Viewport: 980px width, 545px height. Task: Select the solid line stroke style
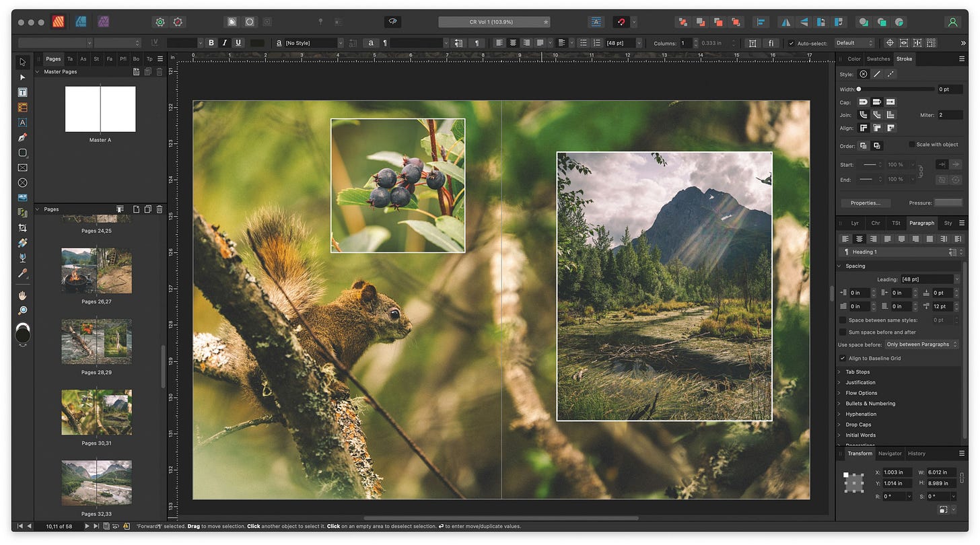point(877,74)
